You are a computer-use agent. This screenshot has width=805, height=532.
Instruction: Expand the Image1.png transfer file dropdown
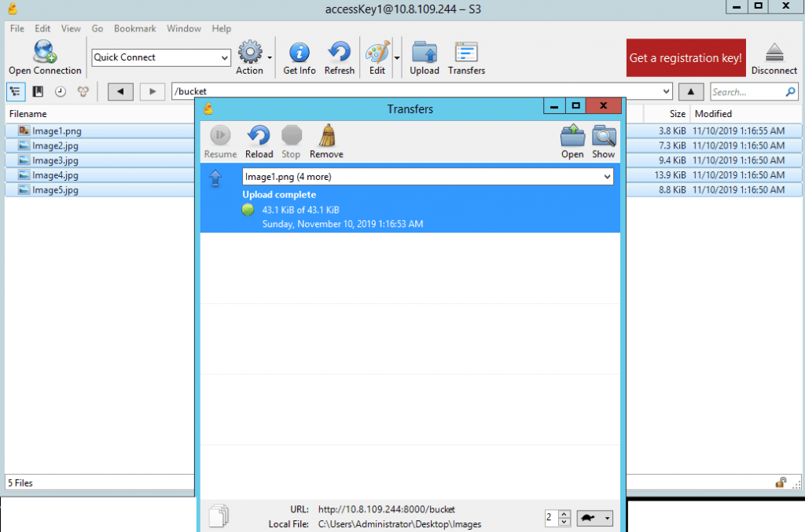(x=605, y=178)
